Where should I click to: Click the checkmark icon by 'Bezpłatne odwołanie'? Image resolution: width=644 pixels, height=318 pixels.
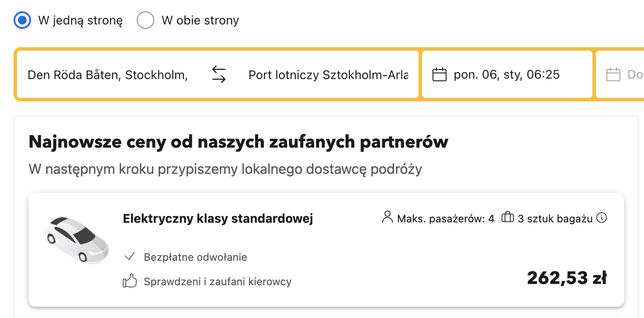pos(129,256)
